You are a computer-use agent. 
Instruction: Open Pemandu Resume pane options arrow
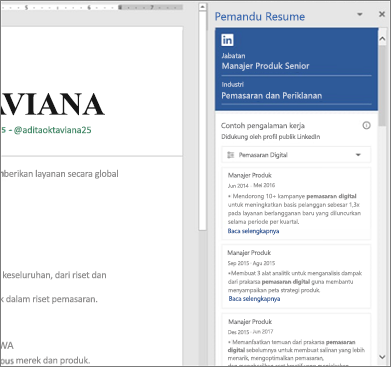(x=360, y=14)
